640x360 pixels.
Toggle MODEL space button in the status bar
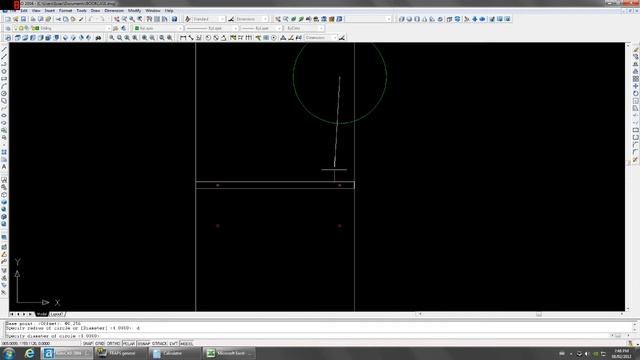click(186, 344)
